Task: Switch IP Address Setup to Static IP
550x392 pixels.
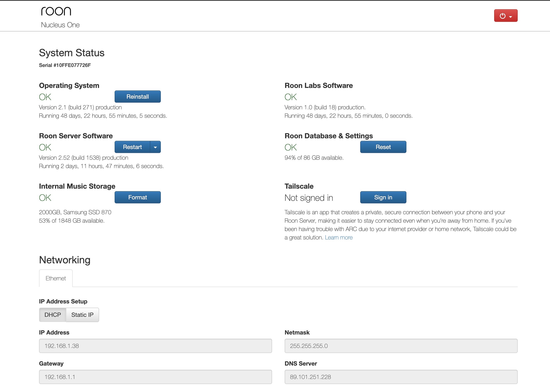Action: click(x=82, y=315)
